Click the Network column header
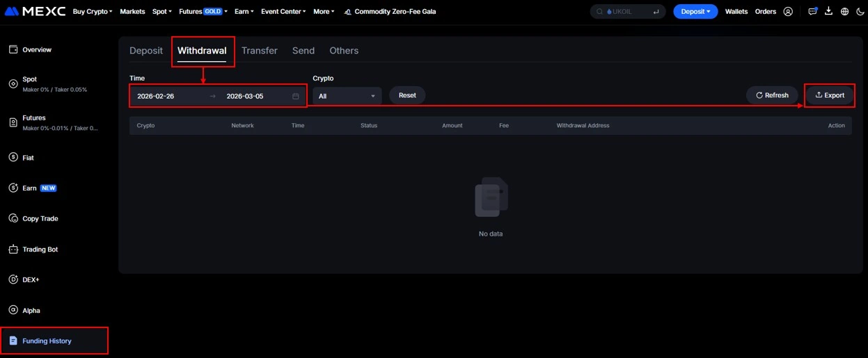Screen dimensions: 868x358 click(x=242, y=126)
